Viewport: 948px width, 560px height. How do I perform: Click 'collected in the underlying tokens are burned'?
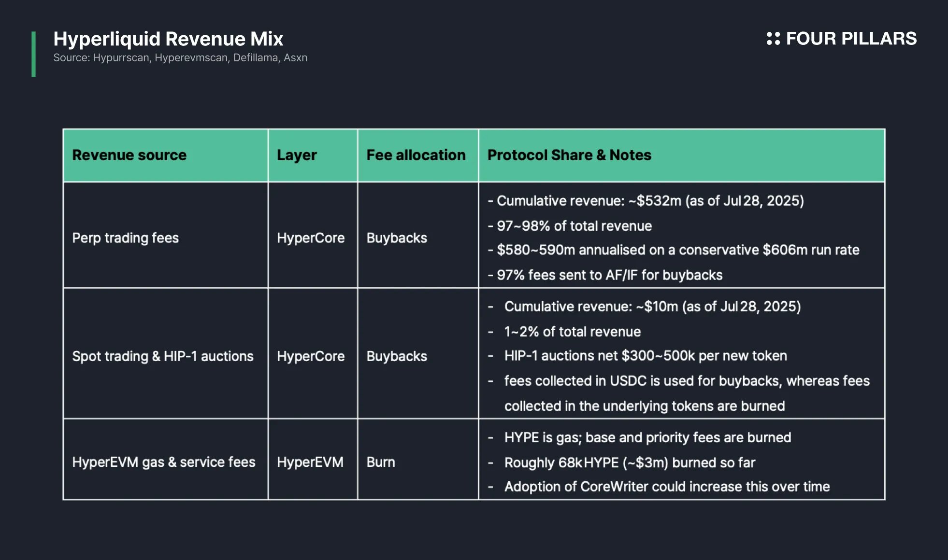point(645,406)
